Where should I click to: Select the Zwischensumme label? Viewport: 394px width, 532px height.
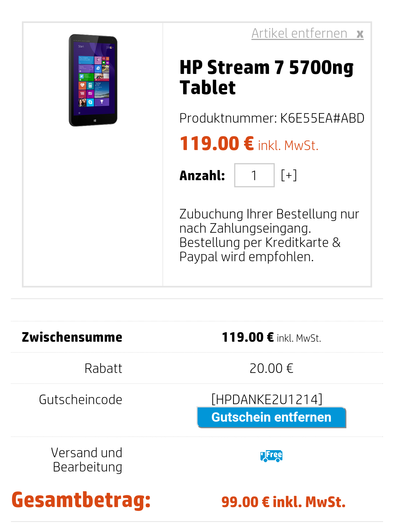[72, 337]
